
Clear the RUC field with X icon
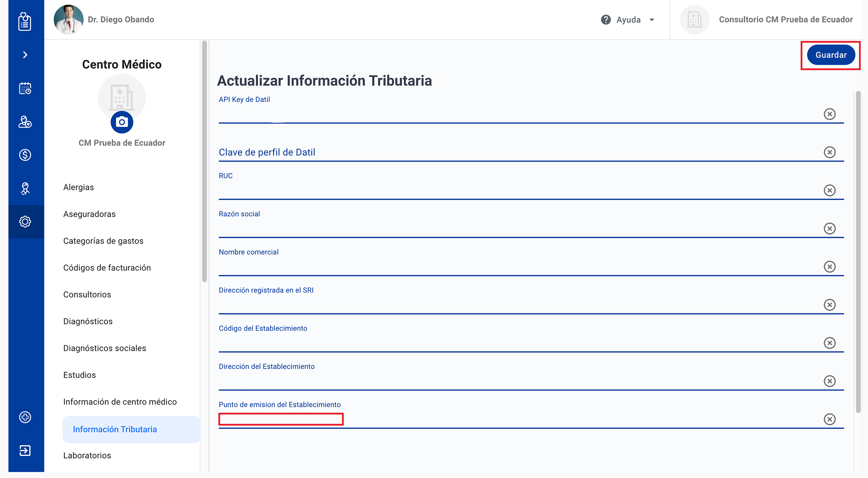[829, 190]
